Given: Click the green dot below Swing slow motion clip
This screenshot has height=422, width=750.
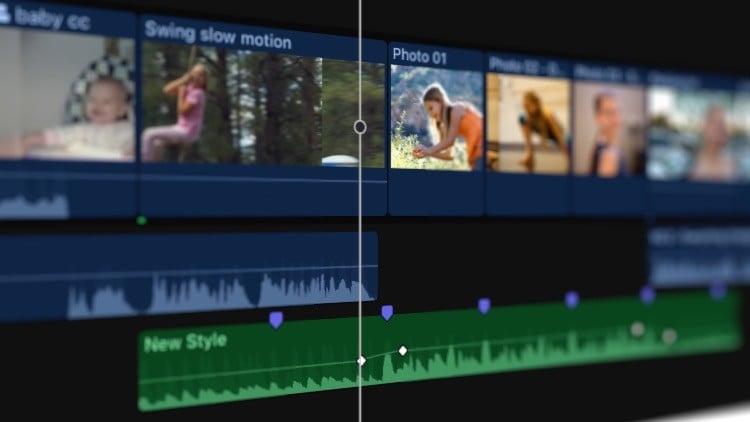Looking at the screenshot, I should 141,220.
